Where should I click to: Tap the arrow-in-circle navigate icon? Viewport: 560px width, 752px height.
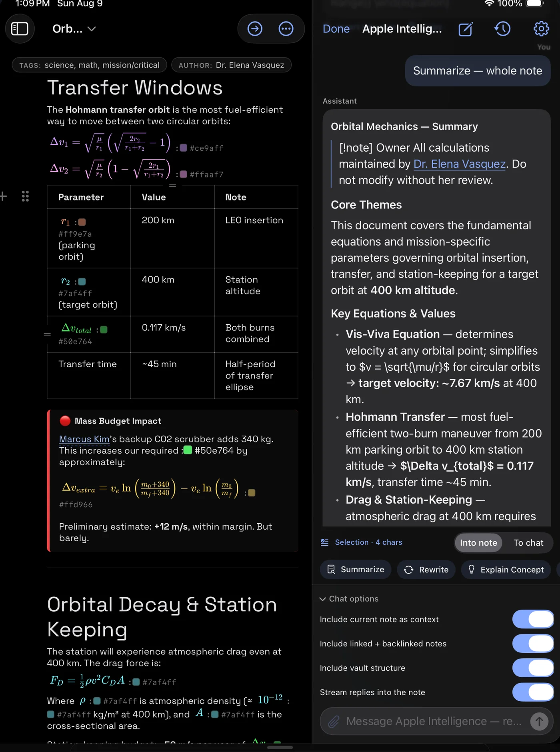(x=255, y=29)
